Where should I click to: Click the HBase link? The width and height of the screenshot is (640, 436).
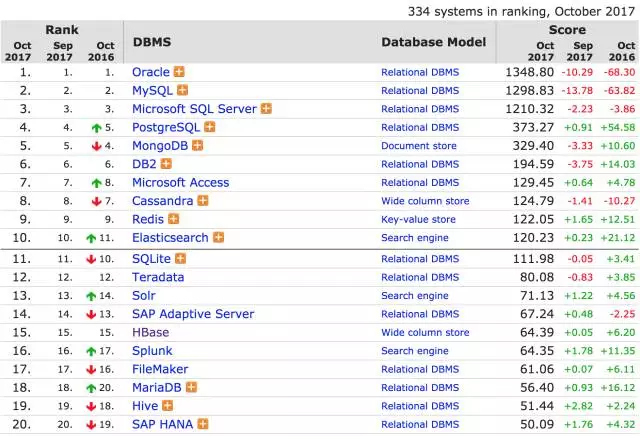click(x=150, y=332)
